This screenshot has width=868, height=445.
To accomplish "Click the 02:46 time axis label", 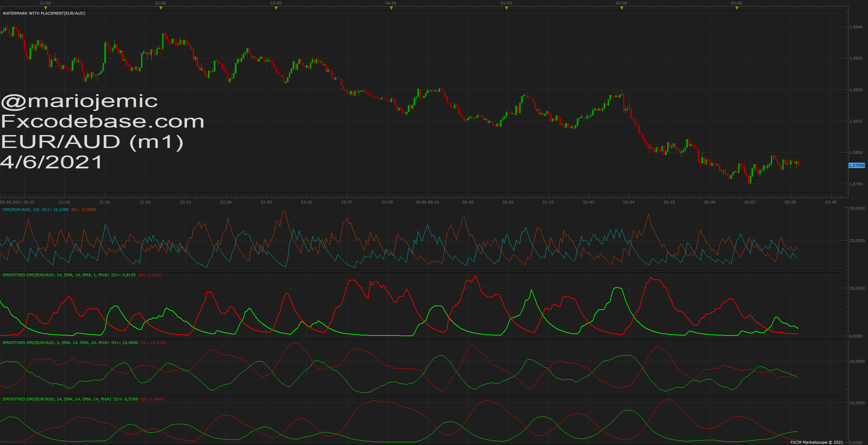I will click(710, 202).
